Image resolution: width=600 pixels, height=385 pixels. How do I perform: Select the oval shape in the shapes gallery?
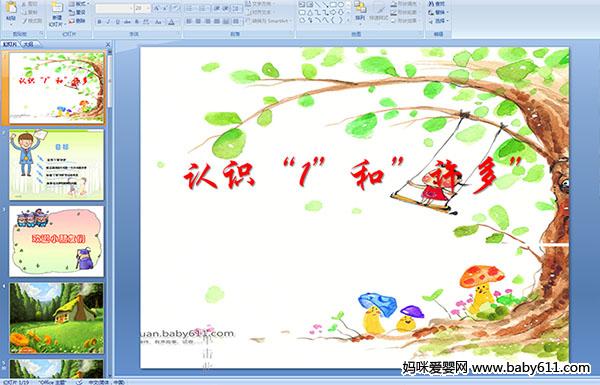click(x=341, y=5)
